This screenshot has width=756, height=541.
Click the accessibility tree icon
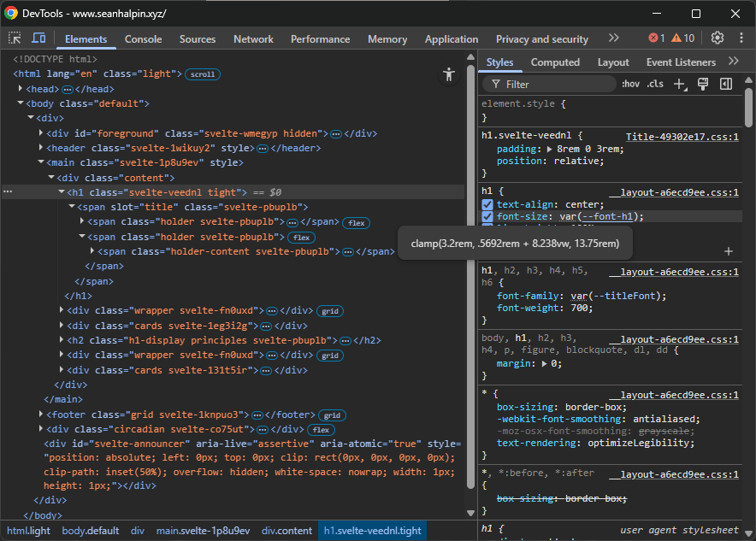coord(449,74)
